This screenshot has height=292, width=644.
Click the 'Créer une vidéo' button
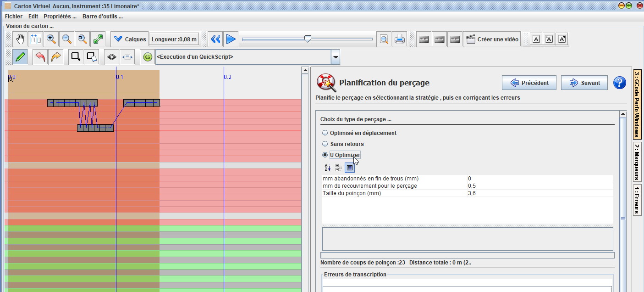(492, 39)
